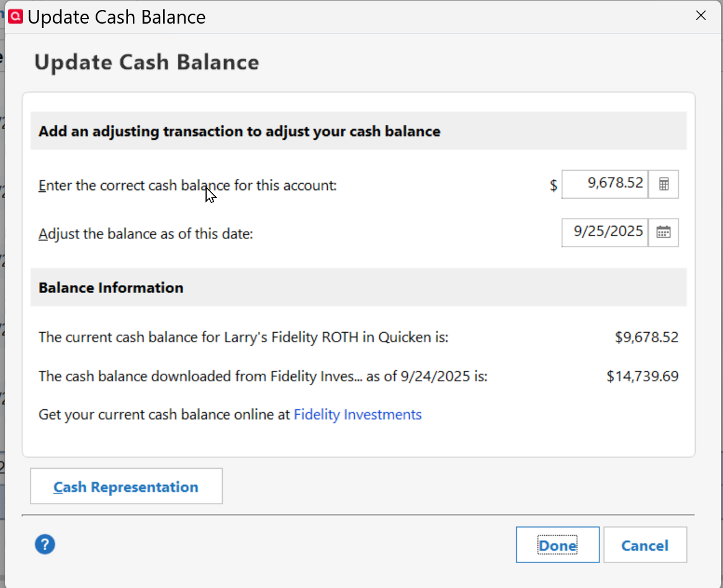723x588 pixels.
Task: Click the 'cash balance downloaded from Fidelity' text line
Action: click(263, 376)
